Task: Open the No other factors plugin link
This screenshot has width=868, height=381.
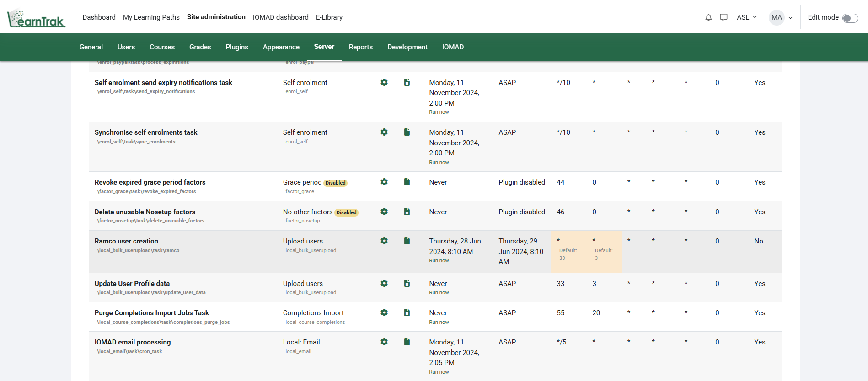Action: click(x=308, y=212)
